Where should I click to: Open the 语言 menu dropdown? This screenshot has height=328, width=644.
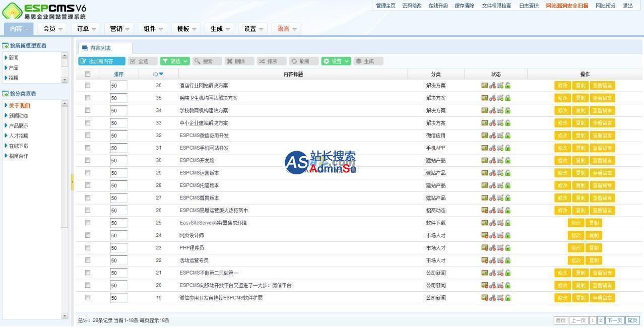pos(286,29)
